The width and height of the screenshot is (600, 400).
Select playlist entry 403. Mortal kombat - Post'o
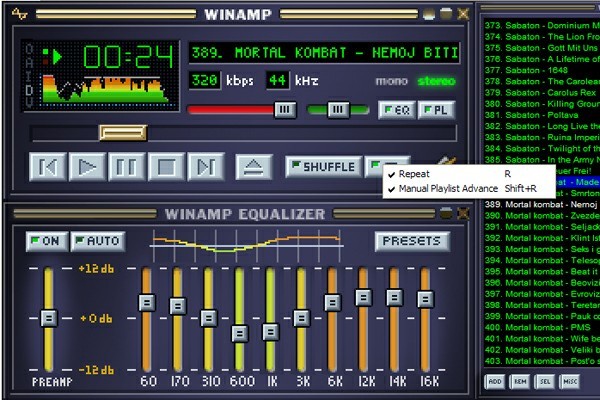542,361
